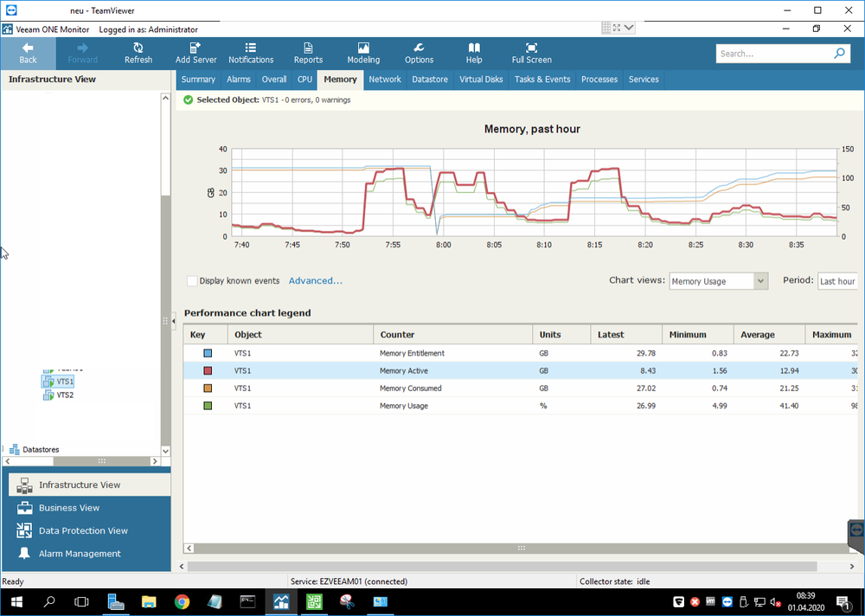865x616 pixels.
Task: Expand the Datastores tree node
Action: (4, 450)
